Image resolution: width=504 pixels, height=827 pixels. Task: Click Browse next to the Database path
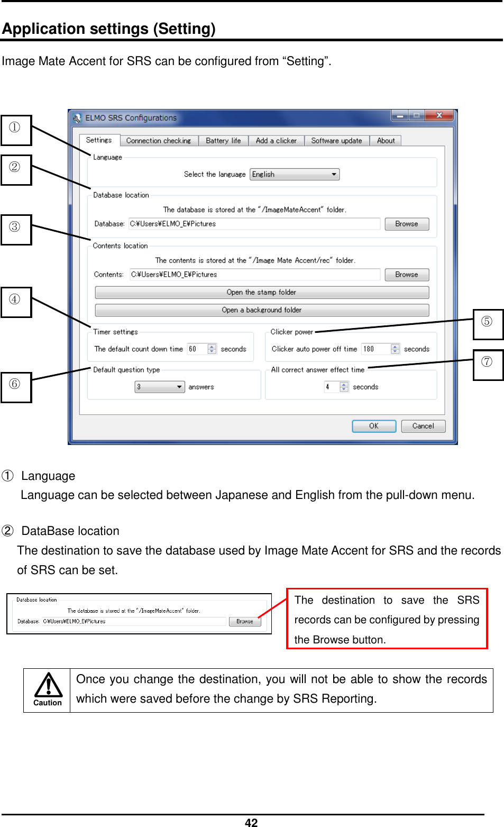click(x=406, y=224)
